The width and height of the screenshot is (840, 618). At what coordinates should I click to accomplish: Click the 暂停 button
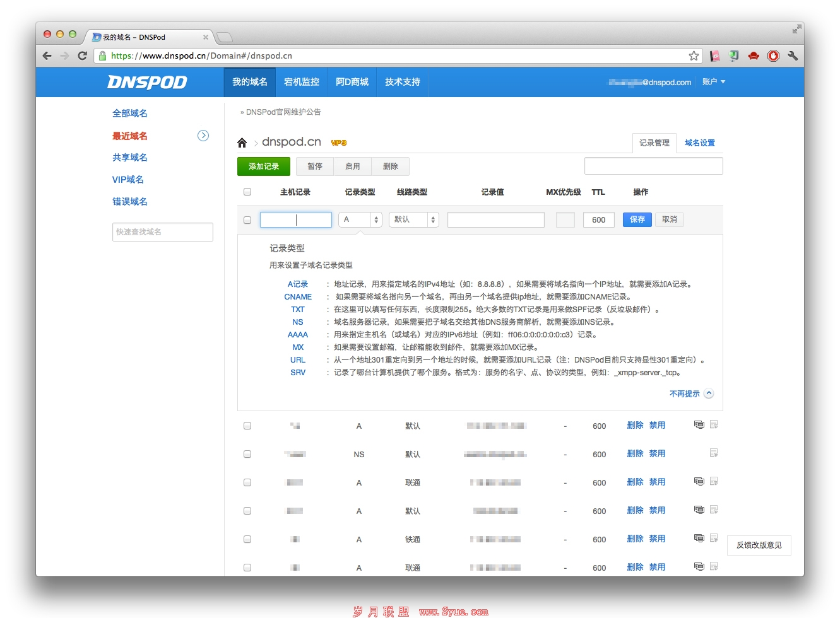pos(315,166)
